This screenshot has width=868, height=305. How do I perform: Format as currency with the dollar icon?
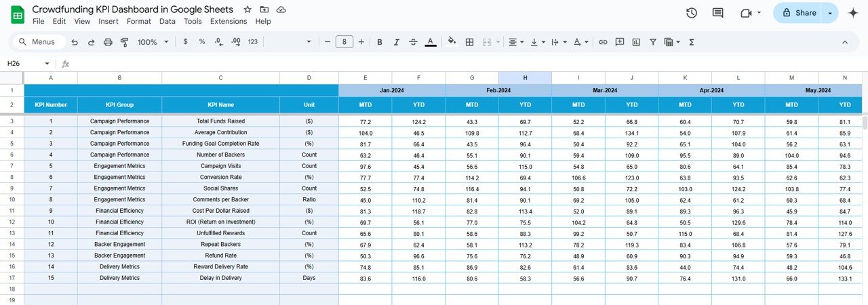pyautogui.click(x=186, y=42)
